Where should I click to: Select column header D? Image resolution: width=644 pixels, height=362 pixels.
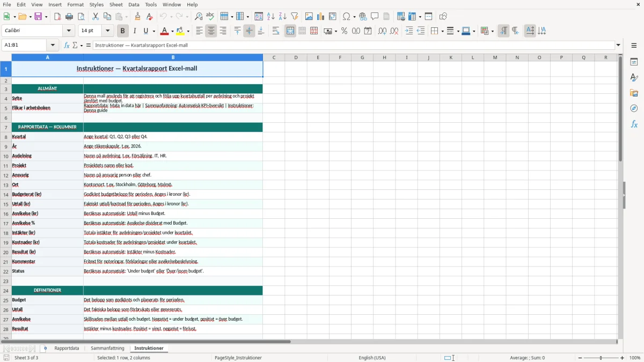click(296, 57)
